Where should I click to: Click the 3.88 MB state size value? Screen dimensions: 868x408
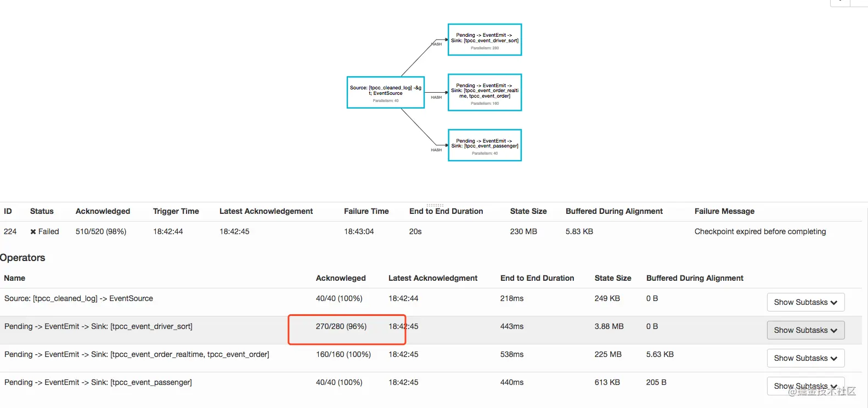click(609, 326)
